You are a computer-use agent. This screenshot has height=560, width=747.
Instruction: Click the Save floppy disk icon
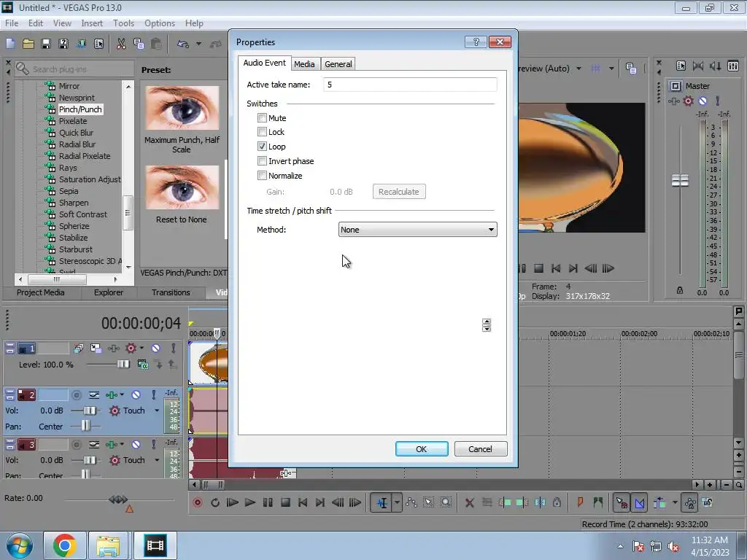[x=46, y=44]
